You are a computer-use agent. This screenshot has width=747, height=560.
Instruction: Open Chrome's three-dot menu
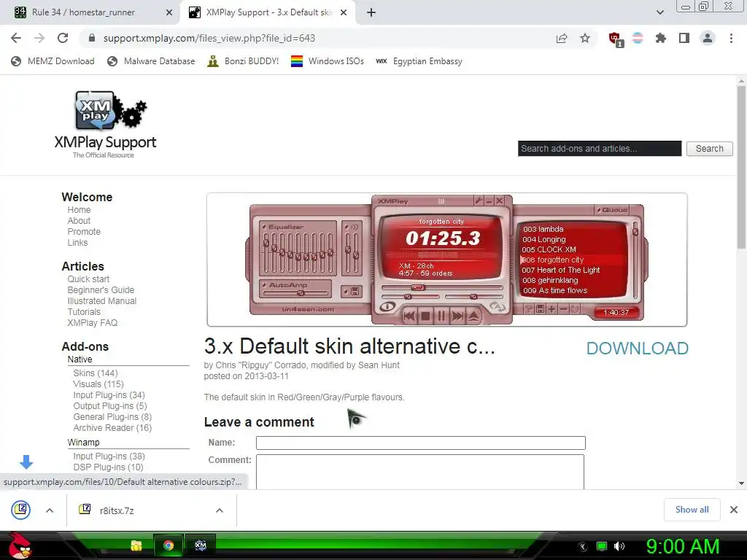(731, 38)
